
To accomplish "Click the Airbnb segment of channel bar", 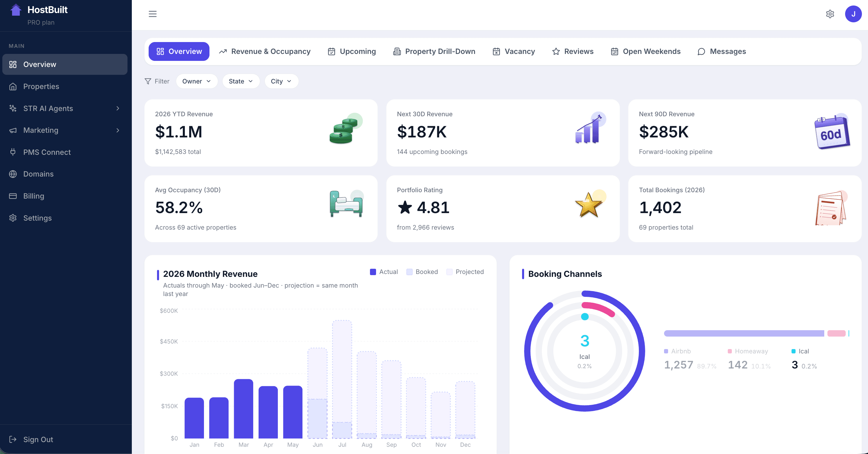I will (744, 333).
